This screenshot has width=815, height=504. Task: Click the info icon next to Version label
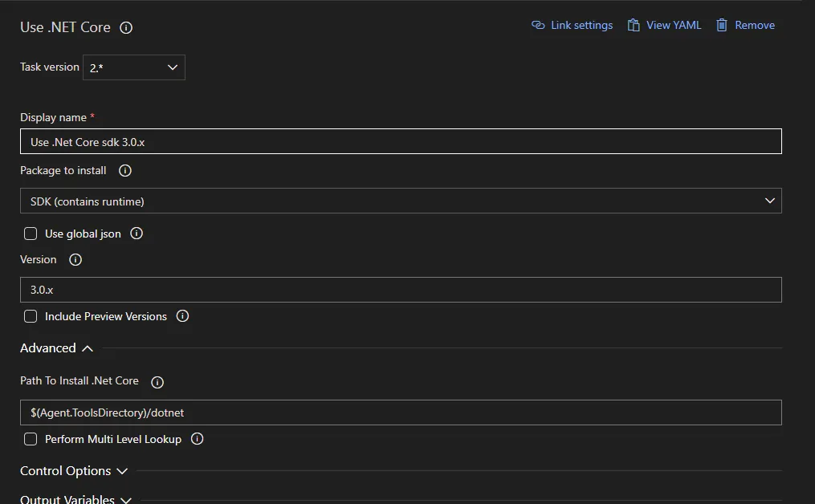tap(75, 259)
